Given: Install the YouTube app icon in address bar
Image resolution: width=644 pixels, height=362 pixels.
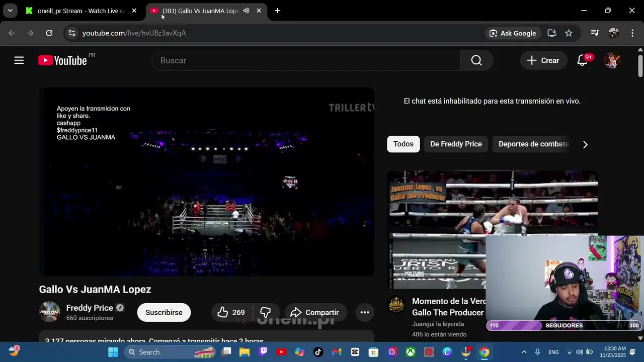Looking at the screenshot, I should (x=552, y=33).
